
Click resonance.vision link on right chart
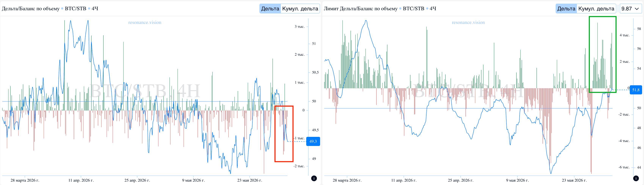pyautogui.click(x=468, y=23)
